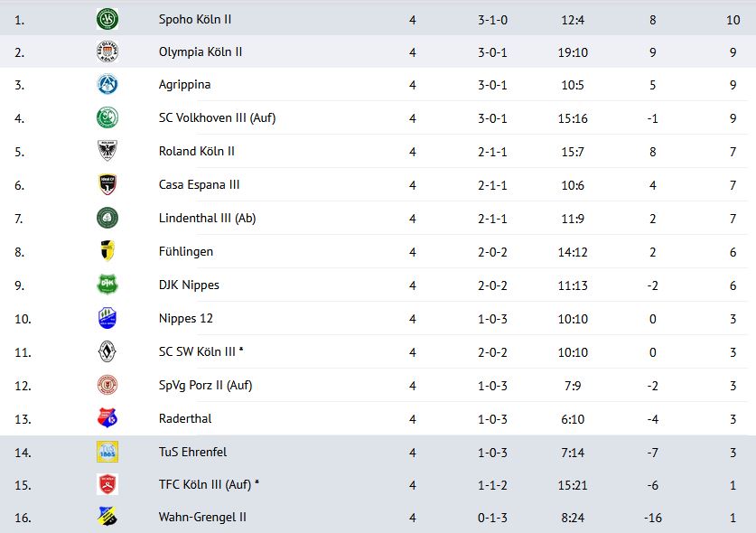This screenshot has height=533, width=756.
Task: Click the Casa Espana III logo
Action: [107, 185]
